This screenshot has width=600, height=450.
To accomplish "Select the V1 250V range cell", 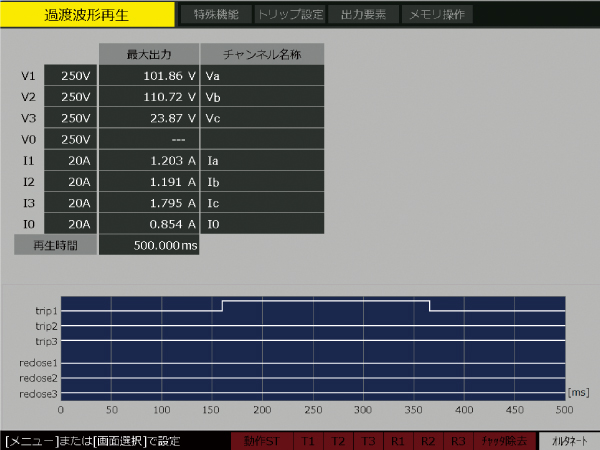I will click(75, 75).
